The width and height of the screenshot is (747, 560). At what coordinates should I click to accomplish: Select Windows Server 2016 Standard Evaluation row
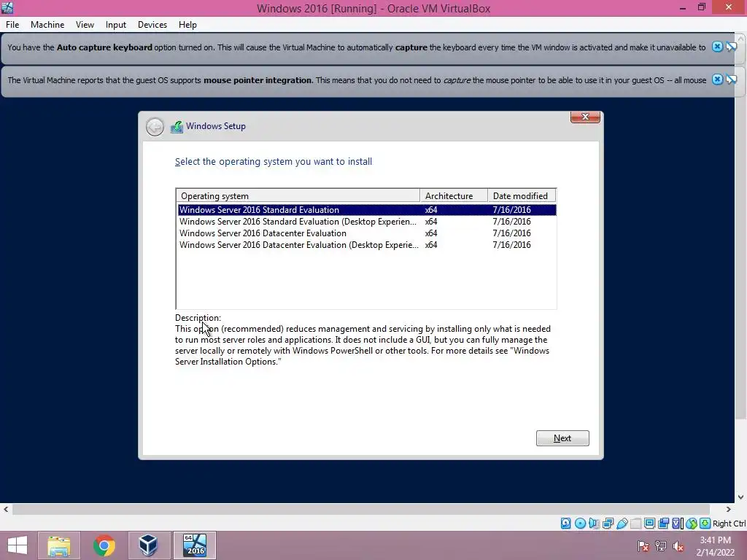pos(367,209)
